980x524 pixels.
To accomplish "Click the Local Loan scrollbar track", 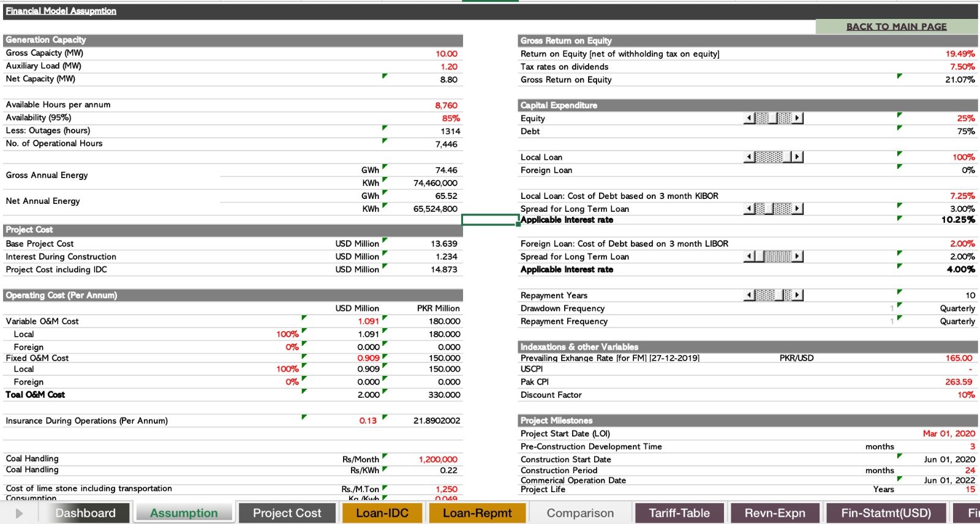I will click(773, 157).
